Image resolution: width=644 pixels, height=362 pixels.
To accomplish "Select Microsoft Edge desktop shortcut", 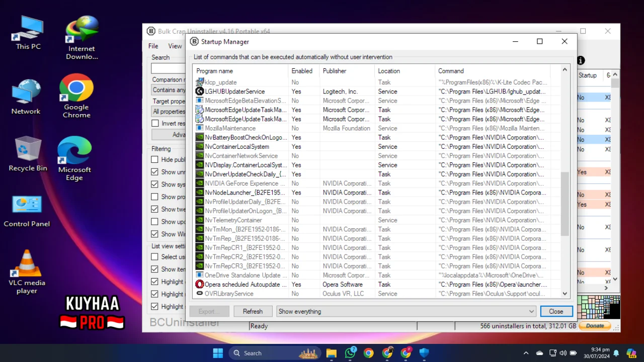I will (x=74, y=158).
